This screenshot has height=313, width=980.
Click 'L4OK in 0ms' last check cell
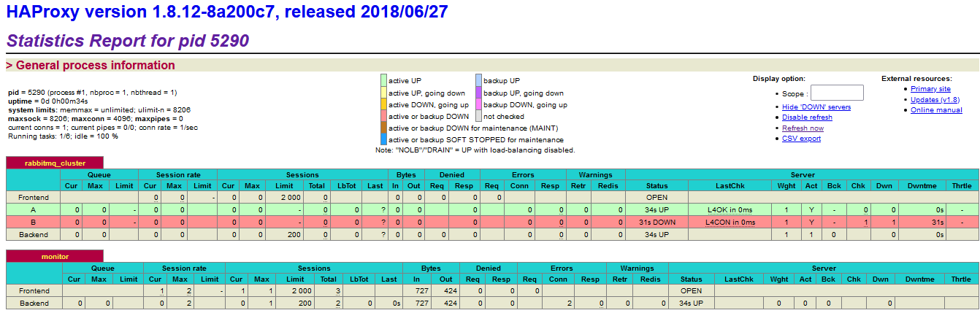[x=730, y=209]
